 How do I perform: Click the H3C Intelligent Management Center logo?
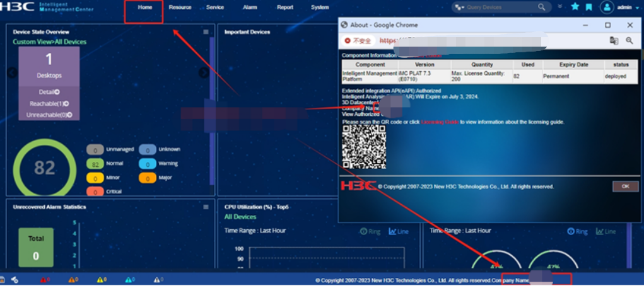pyautogui.click(x=47, y=6)
